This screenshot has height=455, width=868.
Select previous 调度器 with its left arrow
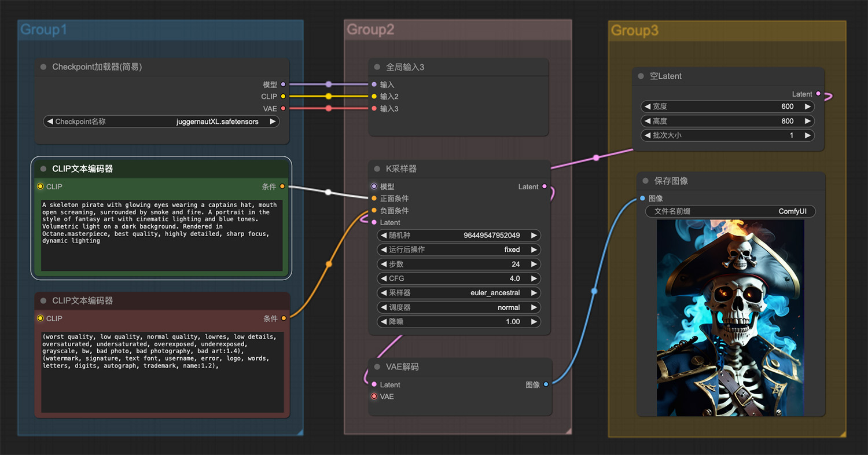click(x=384, y=307)
